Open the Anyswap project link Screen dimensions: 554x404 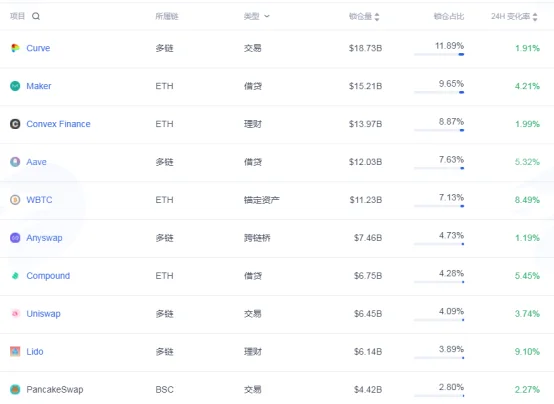44,238
